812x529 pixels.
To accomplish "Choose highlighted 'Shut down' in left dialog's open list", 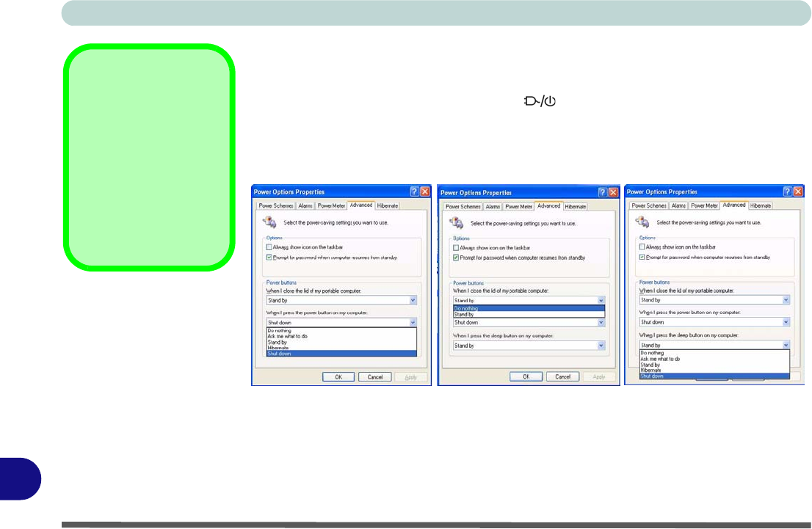I will (x=341, y=354).
